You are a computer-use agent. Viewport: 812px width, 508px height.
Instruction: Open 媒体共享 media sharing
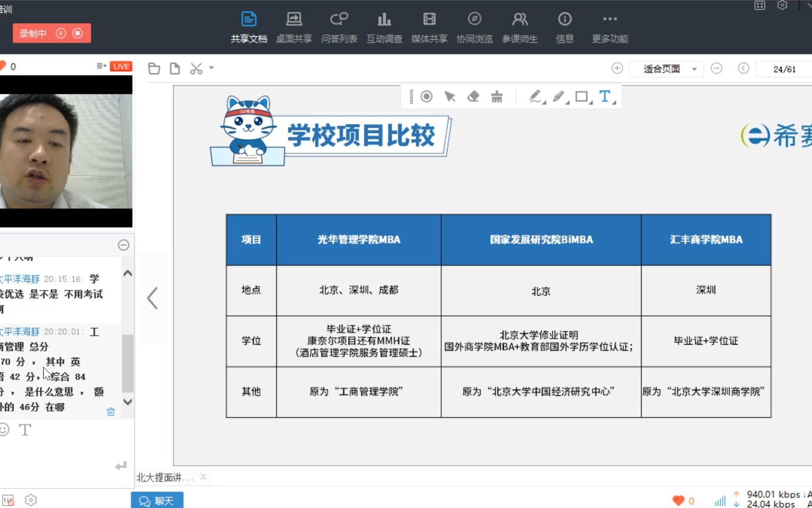click(x=429, y=27)
